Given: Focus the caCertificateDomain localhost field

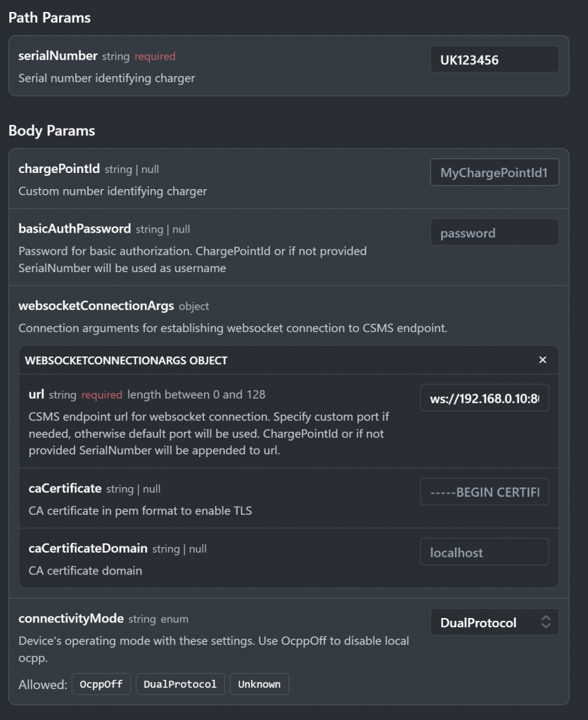Looking at the screenshot, I should 484,552.
